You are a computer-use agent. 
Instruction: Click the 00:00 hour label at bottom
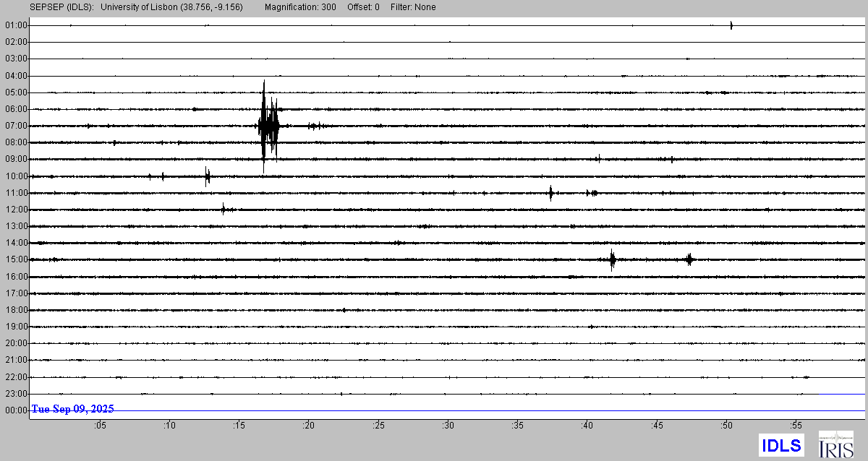click(x=16, y=410)
